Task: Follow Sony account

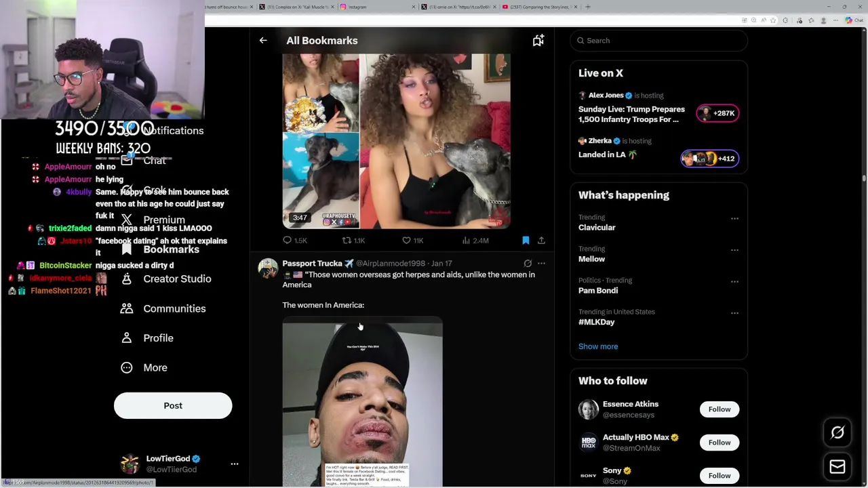Action: 719,476
